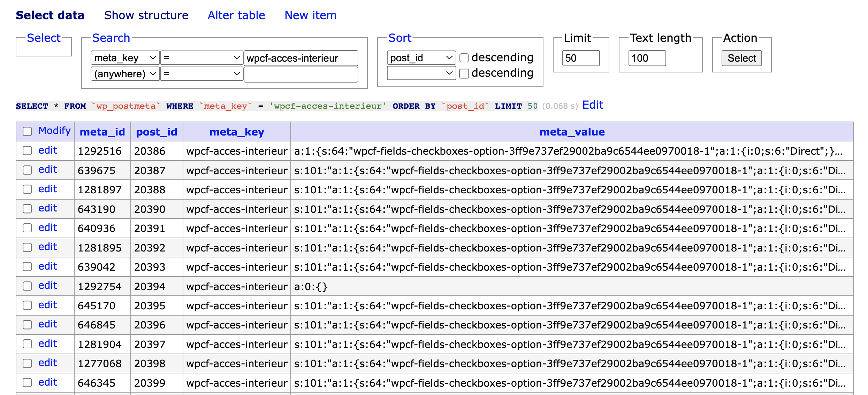868x395 pixels.
Task: Edit the row with post_id 20396
Action: tap(47, 324)
